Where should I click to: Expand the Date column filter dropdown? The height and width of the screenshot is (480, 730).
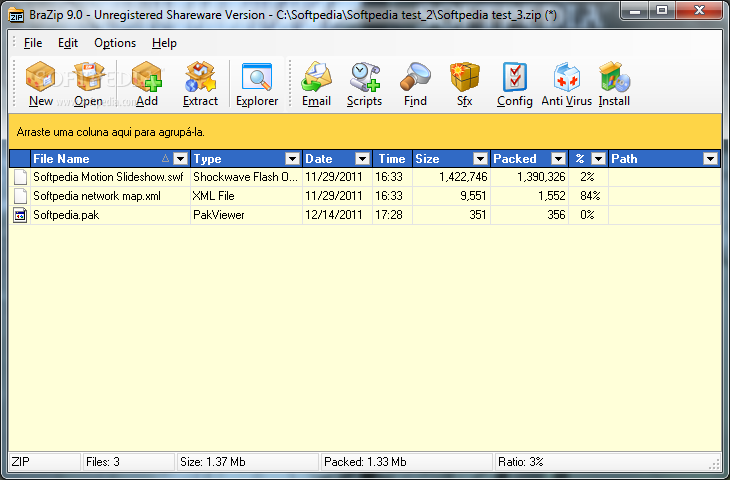click(362, 159)
